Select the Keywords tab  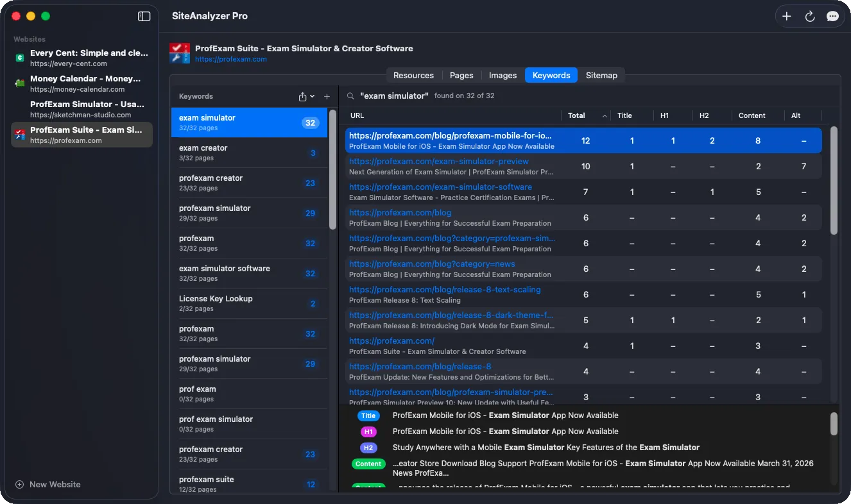(x=551, y=75)
